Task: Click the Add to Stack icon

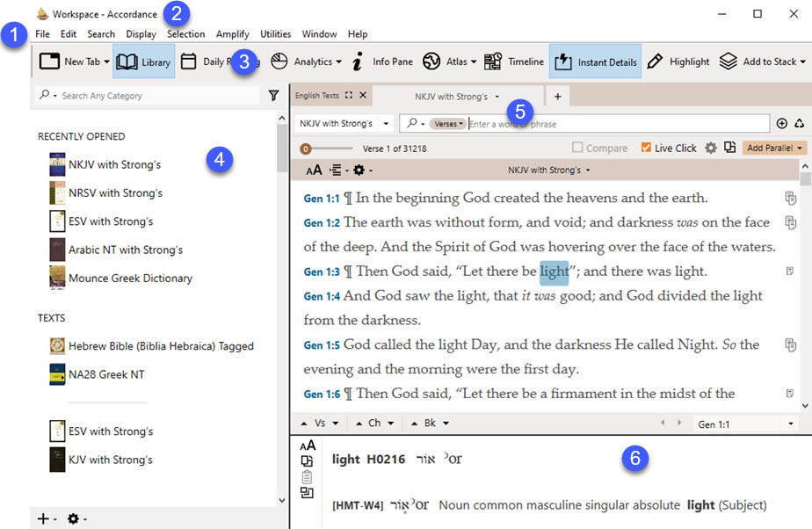Action: (x=729, y=62)
